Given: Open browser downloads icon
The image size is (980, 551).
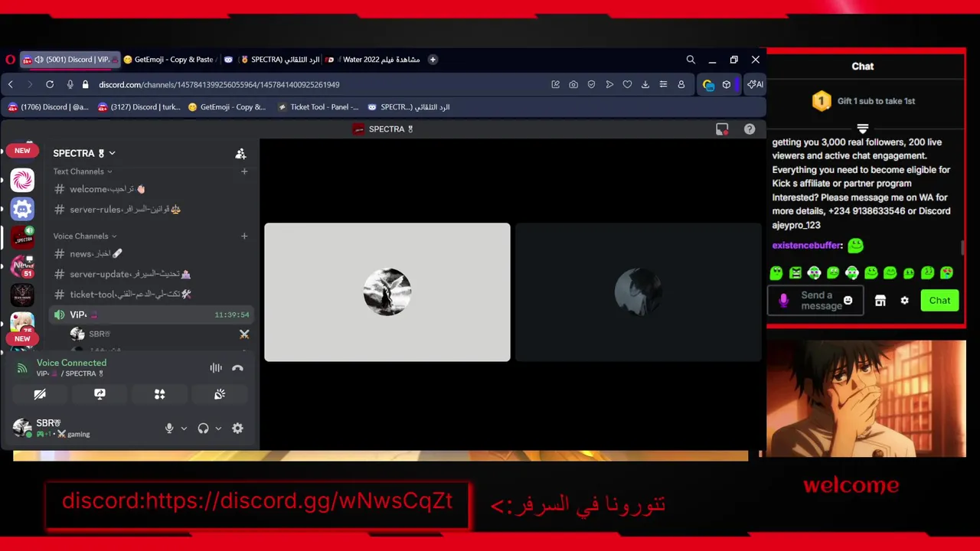Looking at the screenshot, I should pyautogui.click(x=645, y=84).
